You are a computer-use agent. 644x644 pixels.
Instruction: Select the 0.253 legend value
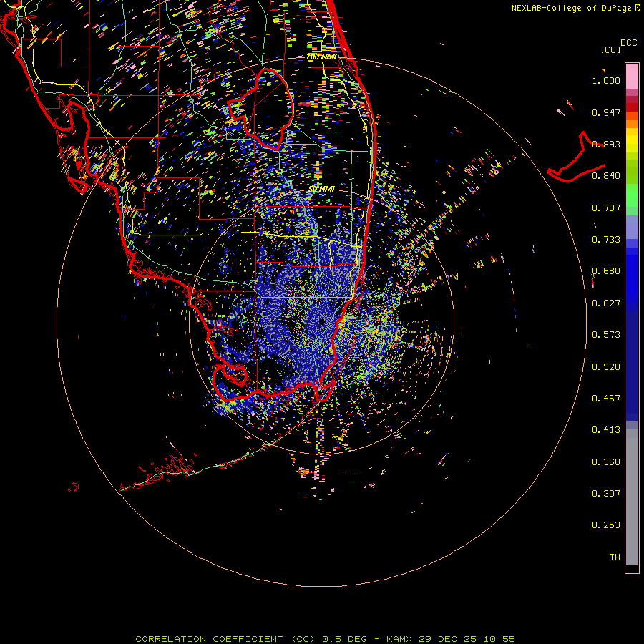(x=606, y=525)
